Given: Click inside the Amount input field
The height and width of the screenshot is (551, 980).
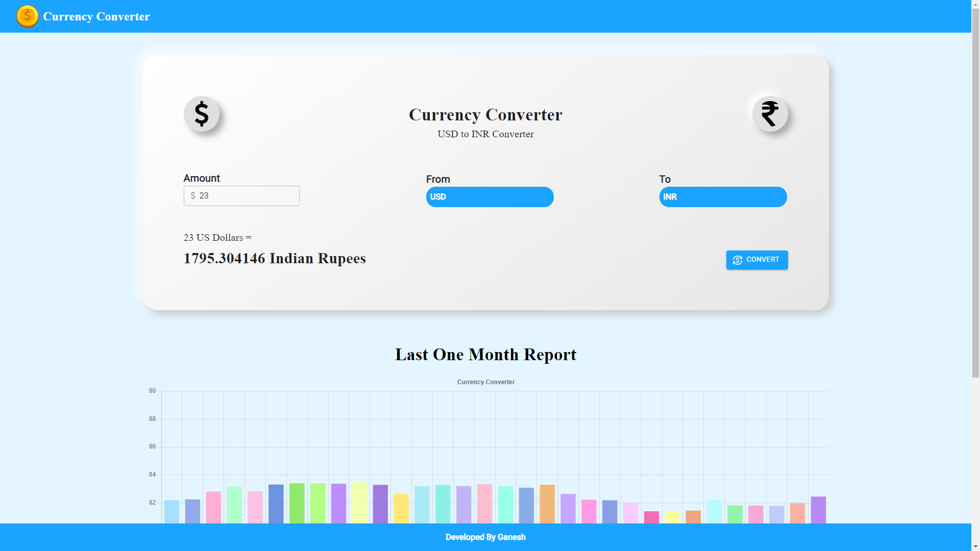Looking at the screenshot, I should (241, 195).
